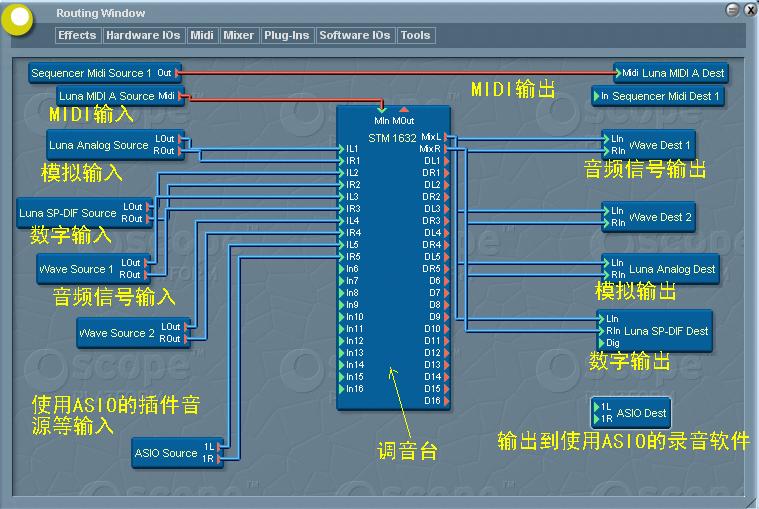Image resolution: width=759 pixels, height=509 pixels.
Task: Select the Sequencer Midi Dest 1 module
Action: (658, 96)
